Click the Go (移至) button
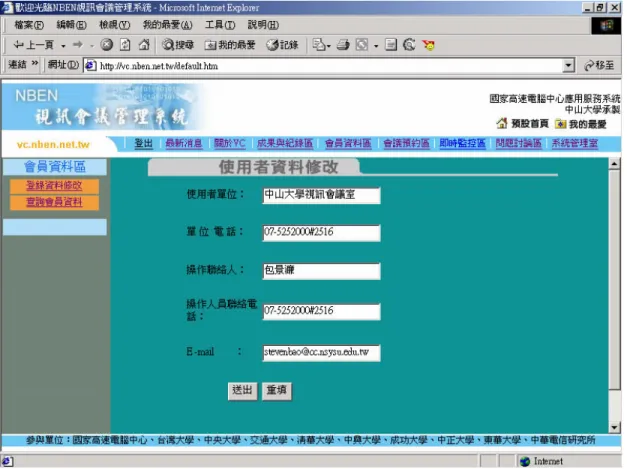The height and width of the screenshot is (469, 627). pos(599,65)
